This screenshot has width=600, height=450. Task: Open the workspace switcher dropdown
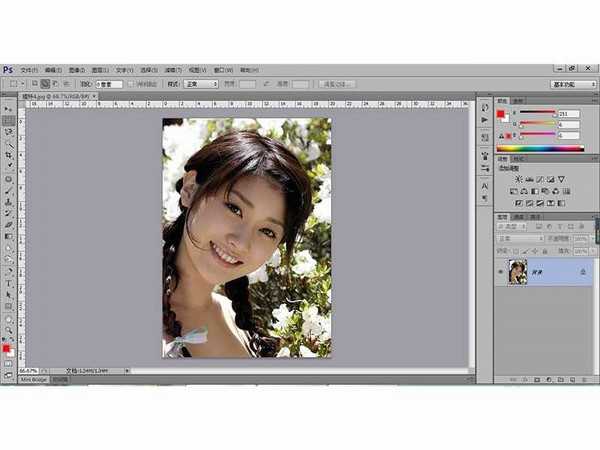tap(573, 85)
